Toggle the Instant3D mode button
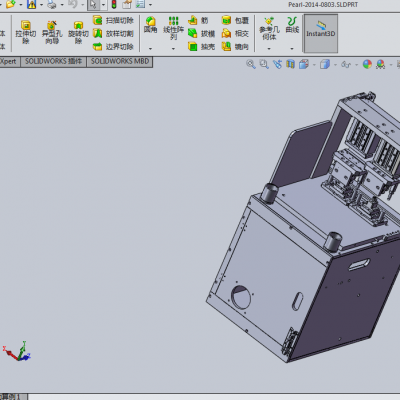The height and width of the screenshot is (400, 400). (x=320, y=33)
